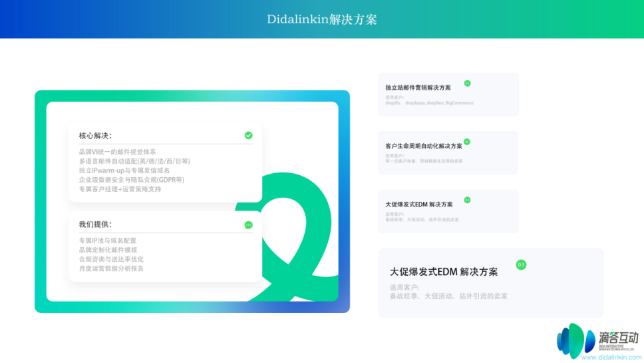Click the 03 badge on the small 大促爆发式EDM card

[468, 200]
